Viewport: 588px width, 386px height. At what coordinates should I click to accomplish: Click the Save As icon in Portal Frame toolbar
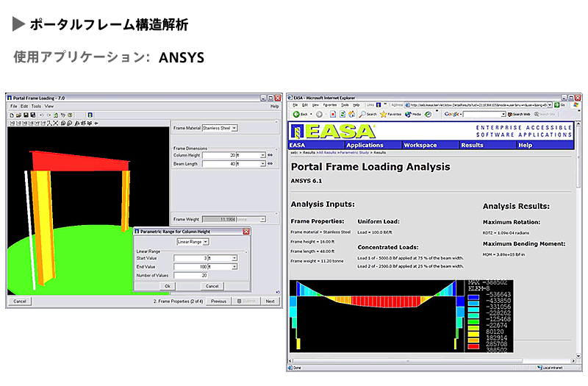pos(33,115)
